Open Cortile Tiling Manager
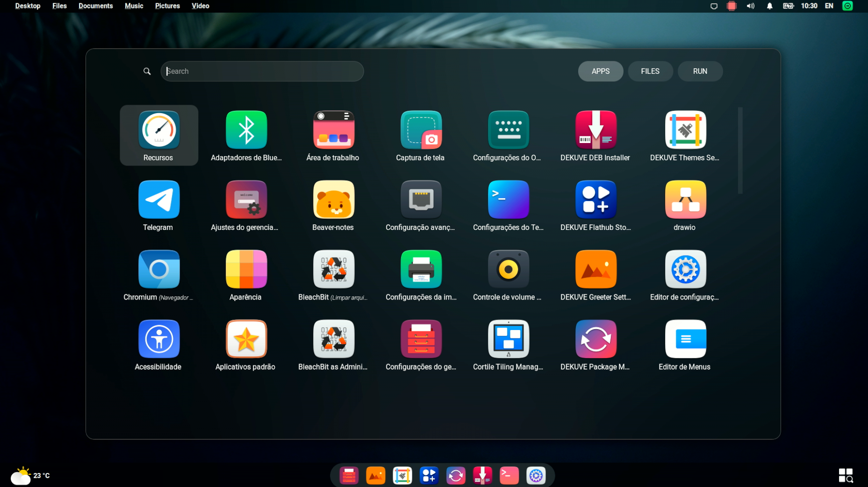The image size is (868, 487). coord(508,345)
